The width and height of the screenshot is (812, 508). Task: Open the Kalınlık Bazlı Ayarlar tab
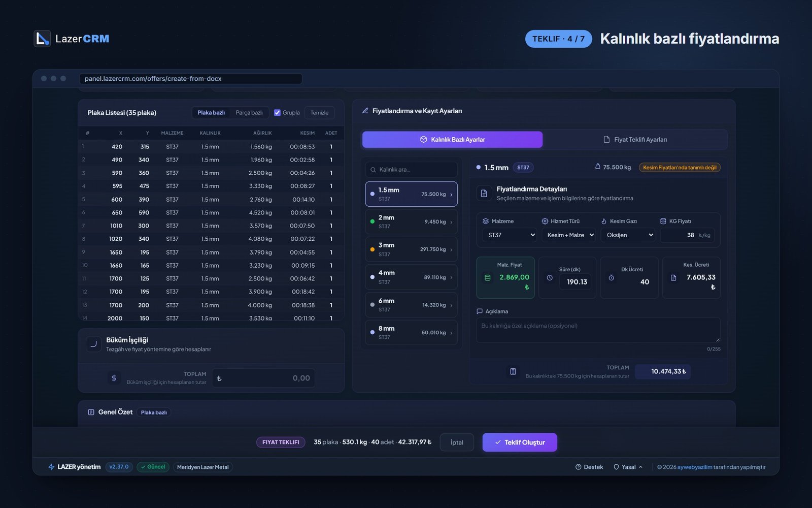[x=452, y=139]
